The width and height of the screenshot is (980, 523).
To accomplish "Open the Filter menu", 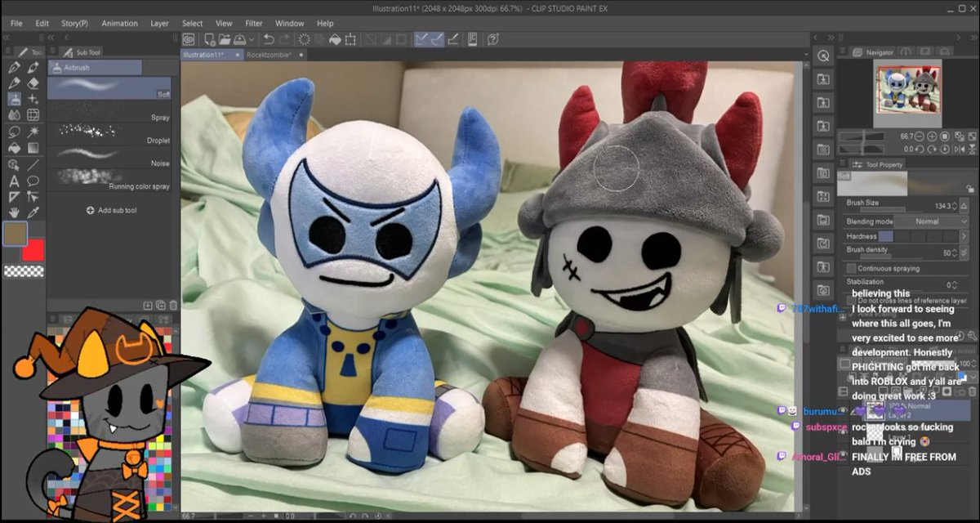I will [x=254, y=24].
